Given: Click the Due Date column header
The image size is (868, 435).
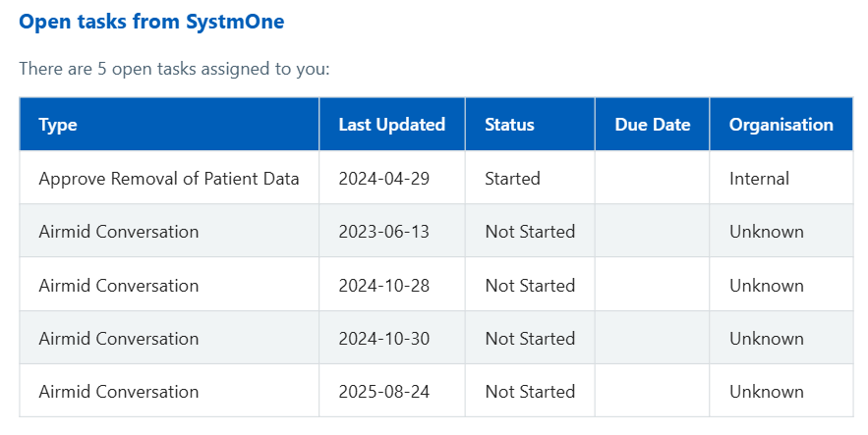Looking at the screenshot, I should point(652,125).
